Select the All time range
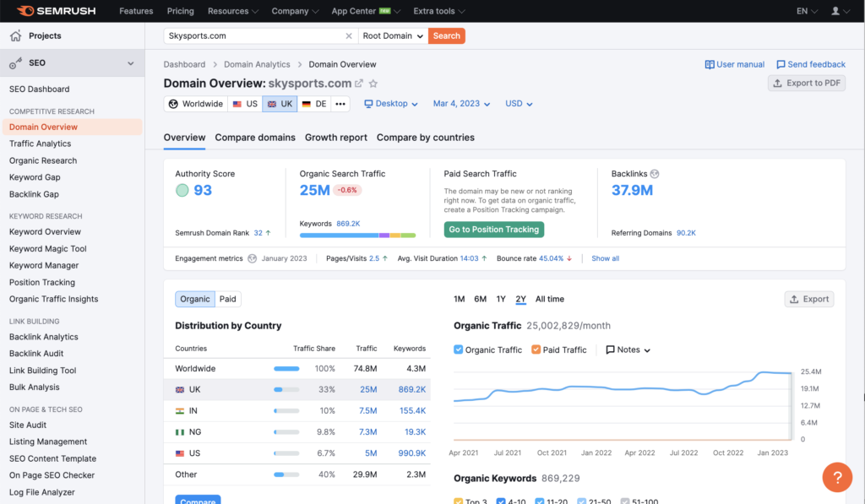865x504 pixels. [x=549, y=299]
